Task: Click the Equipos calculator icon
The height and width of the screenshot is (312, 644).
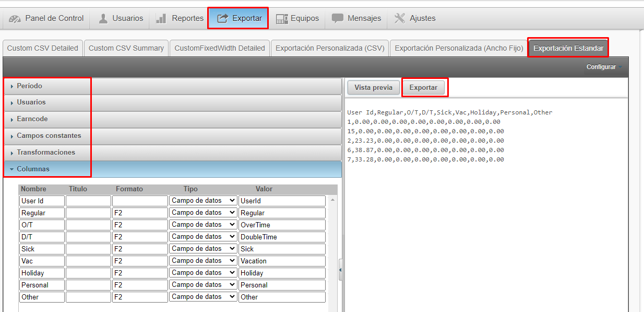Action: click(282, 19)
